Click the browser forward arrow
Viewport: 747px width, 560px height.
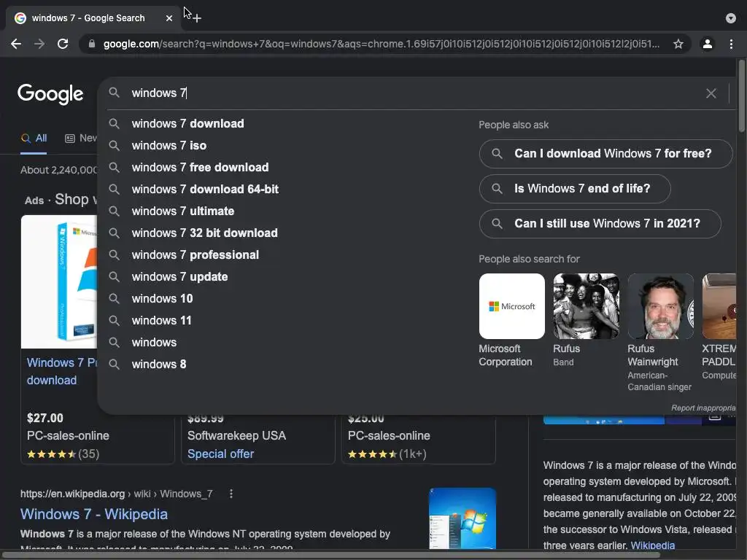(x=39, y=44)
